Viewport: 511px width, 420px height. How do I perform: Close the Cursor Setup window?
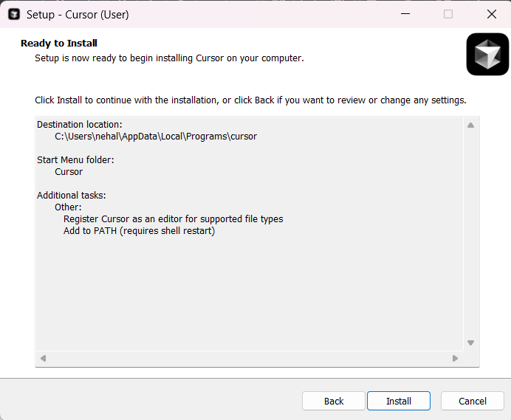[492, 14]
